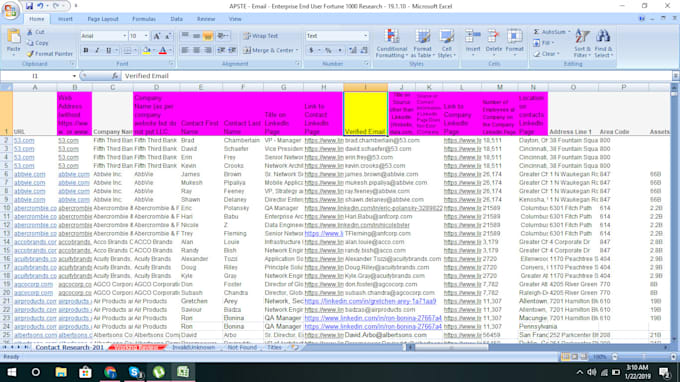Open the View tab
Screen dimensions: 680x382
(x=235, y=19)
